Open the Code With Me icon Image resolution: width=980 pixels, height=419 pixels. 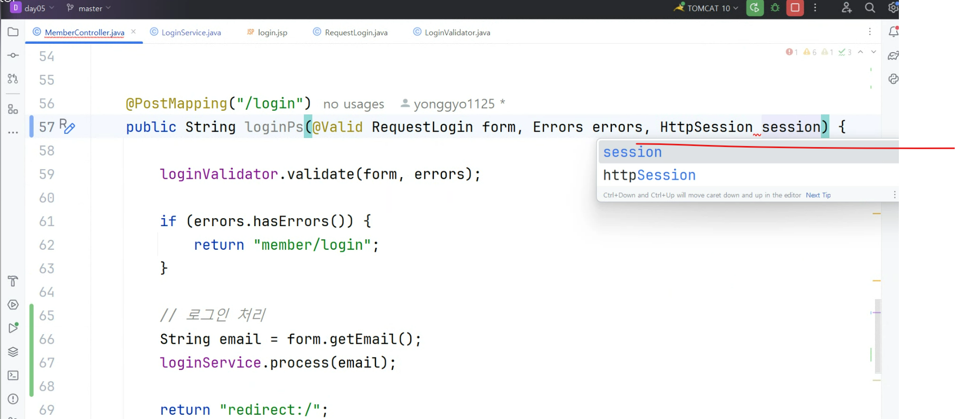pyautogui.click(x=846, y=8)
